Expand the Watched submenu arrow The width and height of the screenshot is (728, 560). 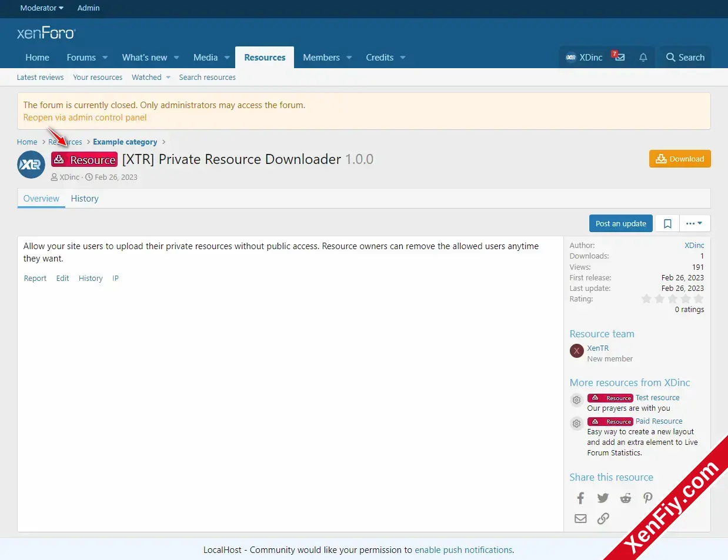tap(168, 78)
